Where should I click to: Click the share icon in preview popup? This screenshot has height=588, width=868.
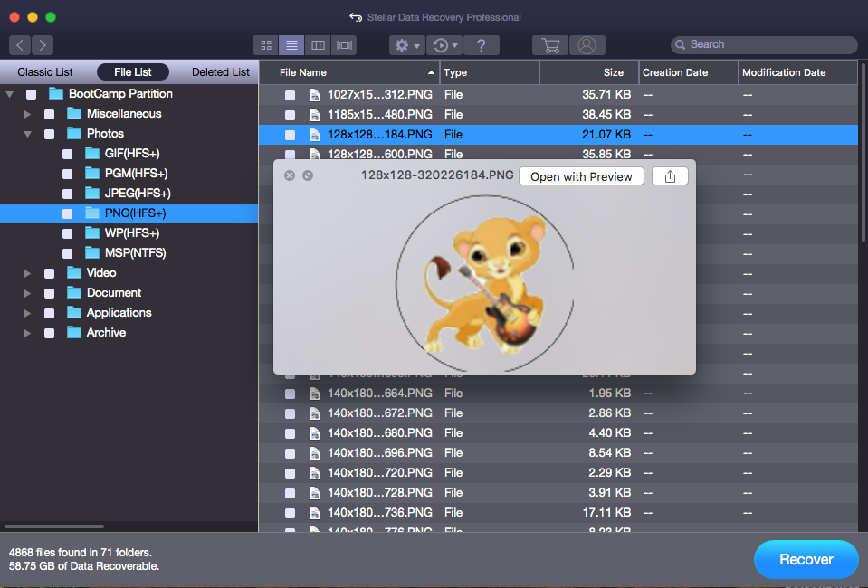coord(670,176)
